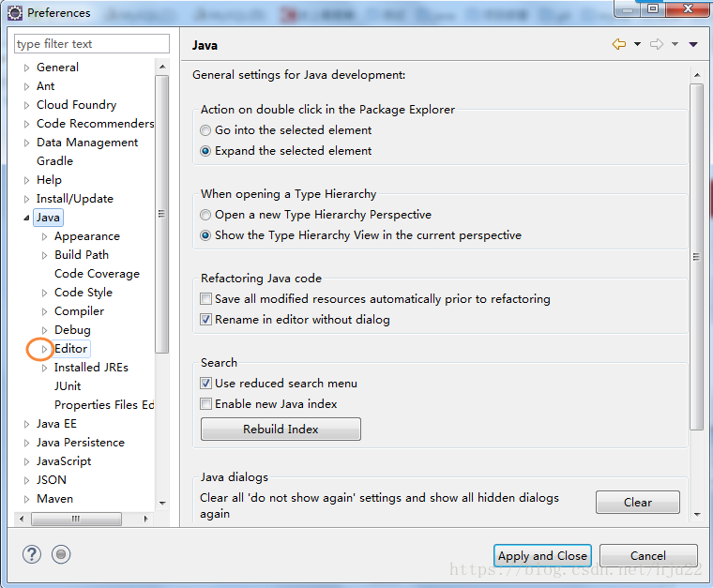
Task: Select Gradle in preferences tree
Action: point(54,161)
